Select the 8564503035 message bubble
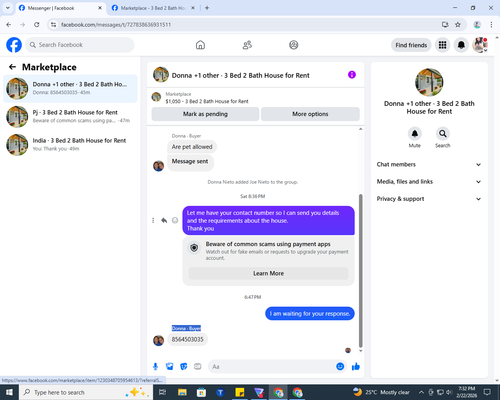This screenshot has height=400, width=500. 187,339
